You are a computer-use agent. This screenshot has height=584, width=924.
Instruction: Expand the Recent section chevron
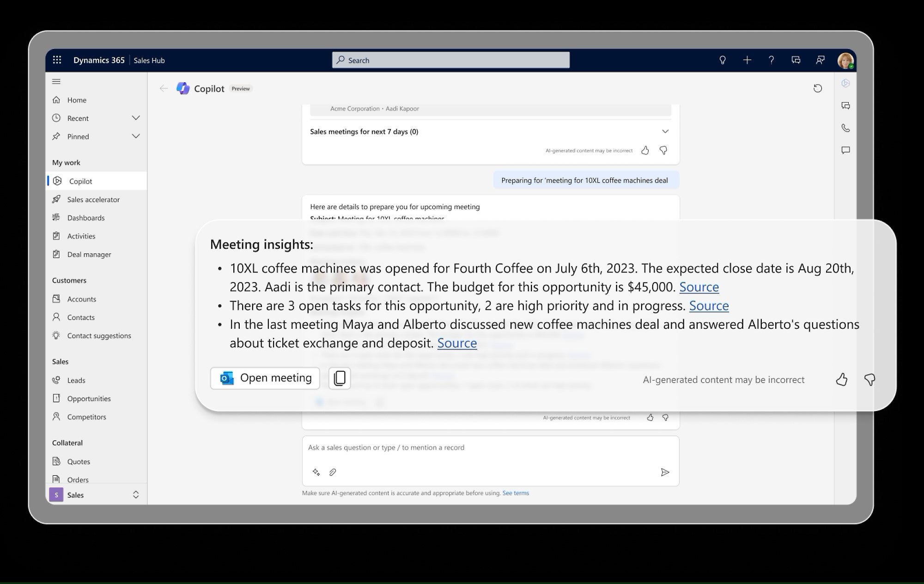(x=136, y=118)
